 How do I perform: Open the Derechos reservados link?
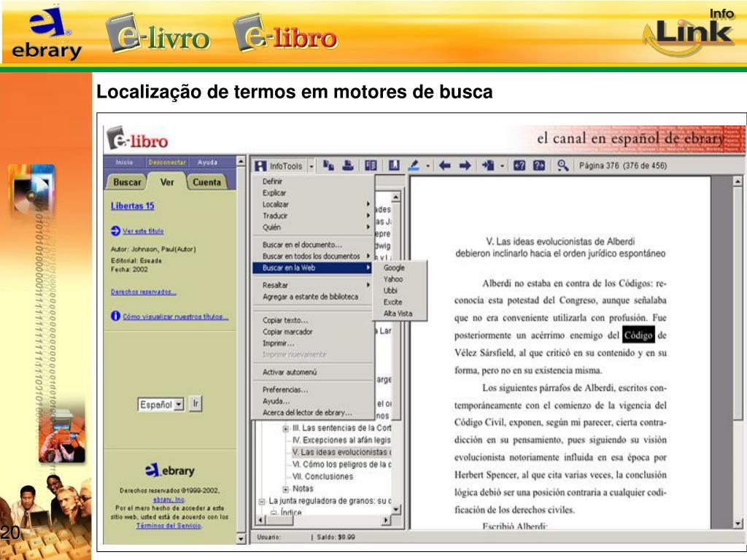coord(144,292)
